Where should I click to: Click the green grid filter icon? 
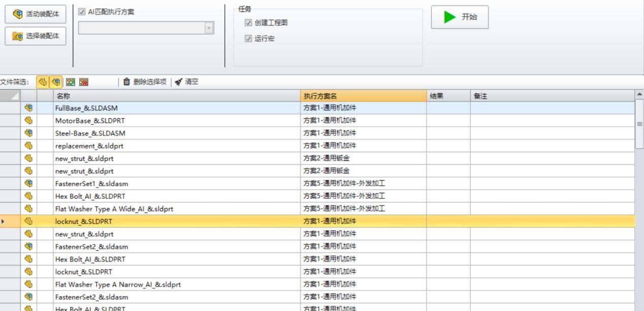tap(70, 81)
